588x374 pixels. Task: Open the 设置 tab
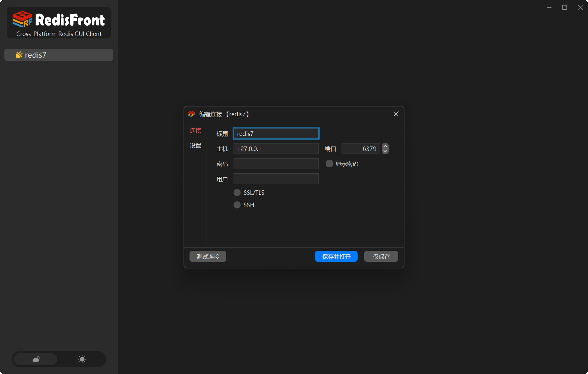[x=195, y=146]
